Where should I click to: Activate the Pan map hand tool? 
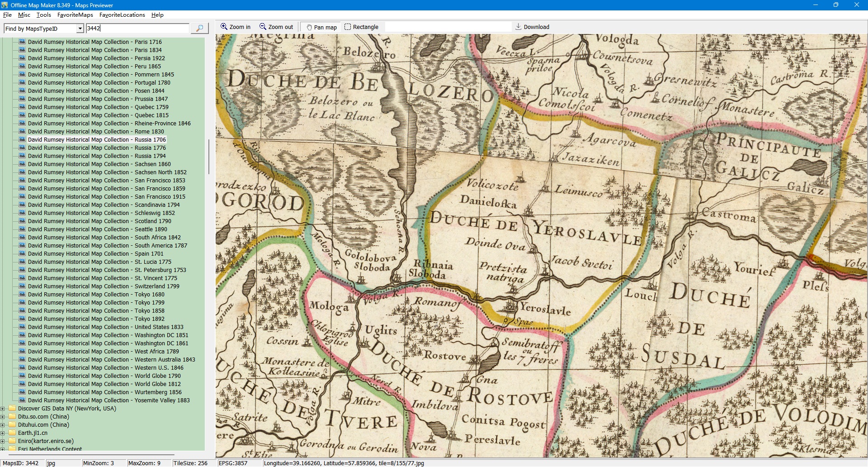(x=321, y=27)
